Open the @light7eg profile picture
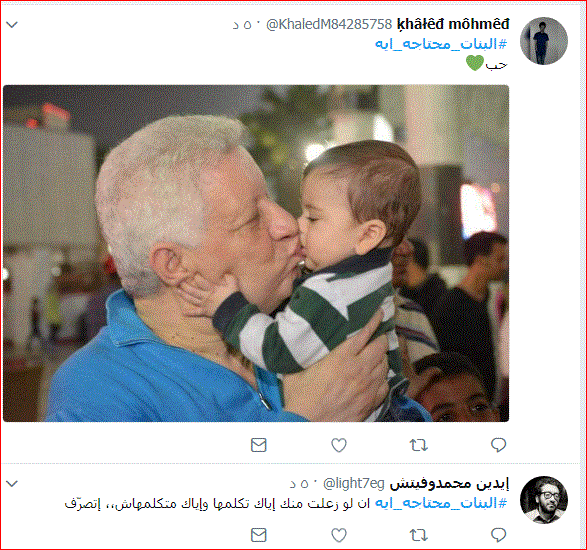 click(x=544, y=499)
